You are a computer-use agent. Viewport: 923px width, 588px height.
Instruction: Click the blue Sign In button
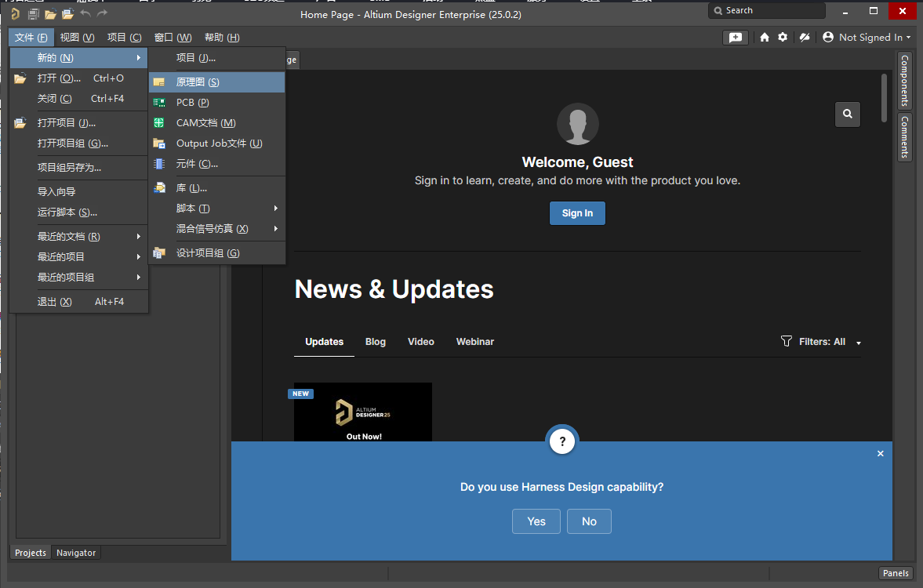tap(577, 213)
